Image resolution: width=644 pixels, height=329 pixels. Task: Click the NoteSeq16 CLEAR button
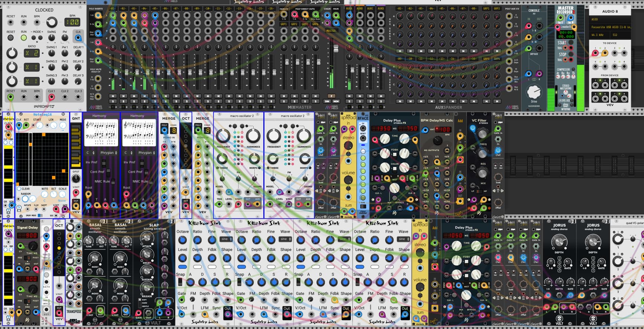pos(19,189)
